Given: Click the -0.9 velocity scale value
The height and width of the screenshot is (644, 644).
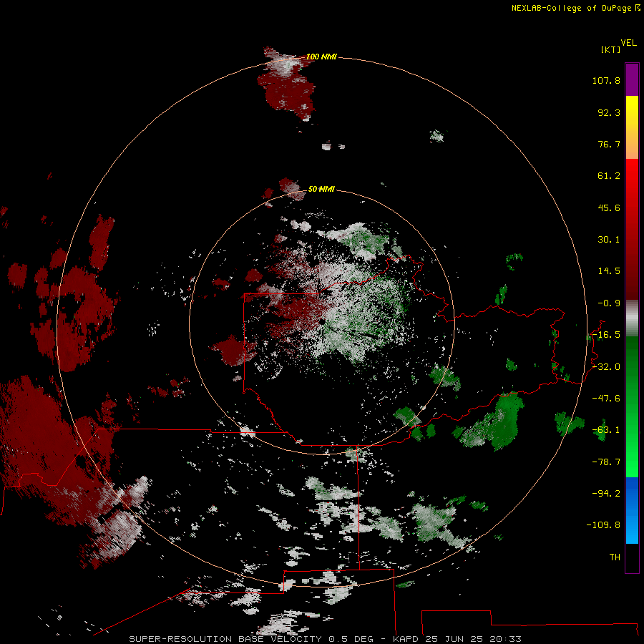Looking at the screenshot, I should click(x=609, y=303).
